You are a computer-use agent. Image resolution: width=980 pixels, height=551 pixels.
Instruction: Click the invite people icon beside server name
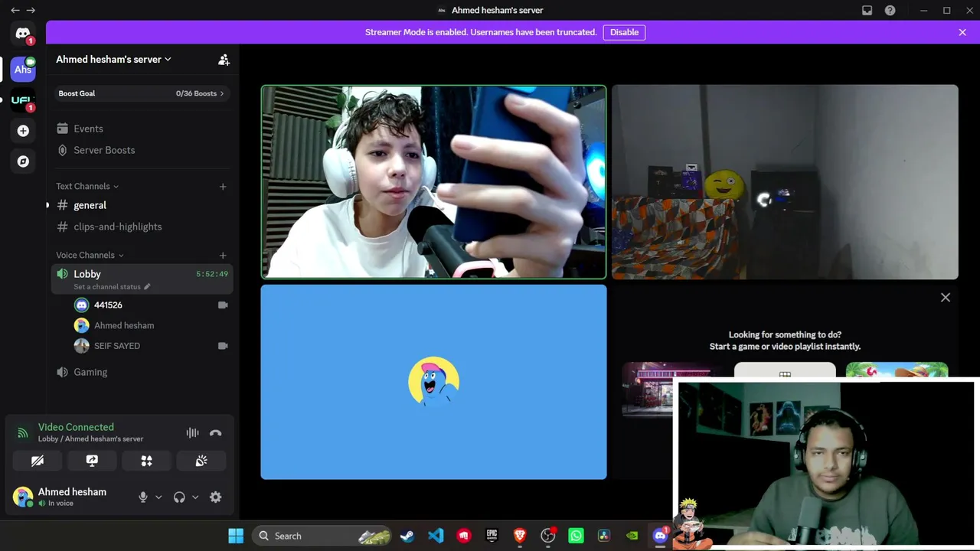pos(224,60)
